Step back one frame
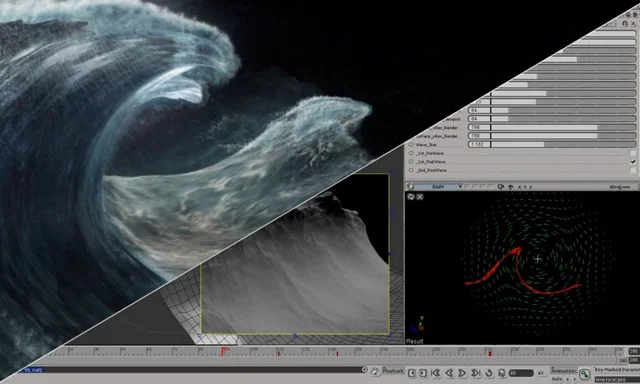Image resolution: width=640 pixels, height=384 pixels. point(411,373)
